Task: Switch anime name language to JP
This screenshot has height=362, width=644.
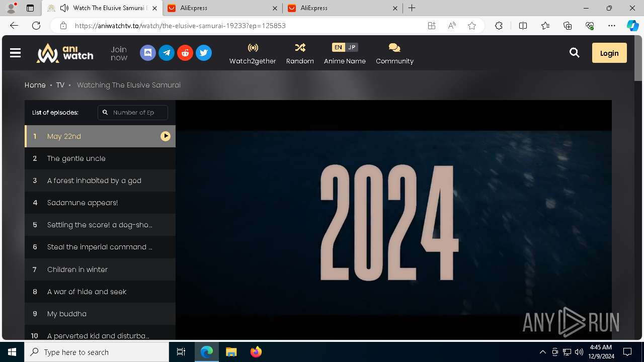Action: tap(352, 47)
